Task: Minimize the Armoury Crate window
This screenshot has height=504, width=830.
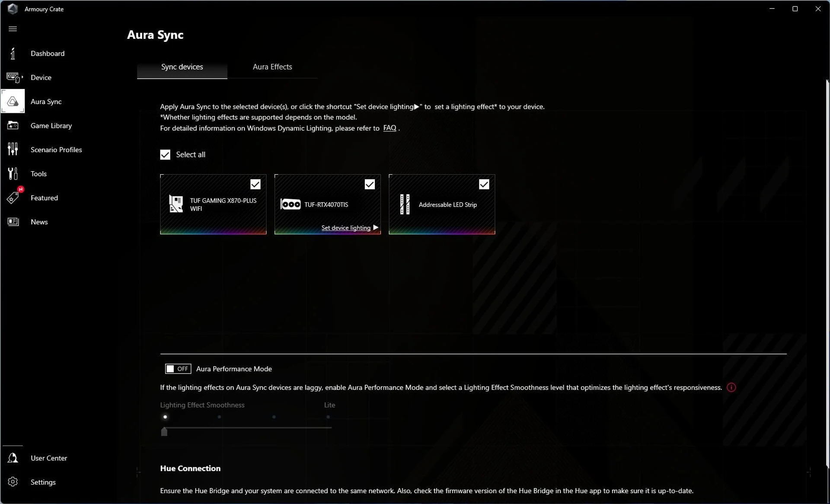Action: [x=772, y=9]
